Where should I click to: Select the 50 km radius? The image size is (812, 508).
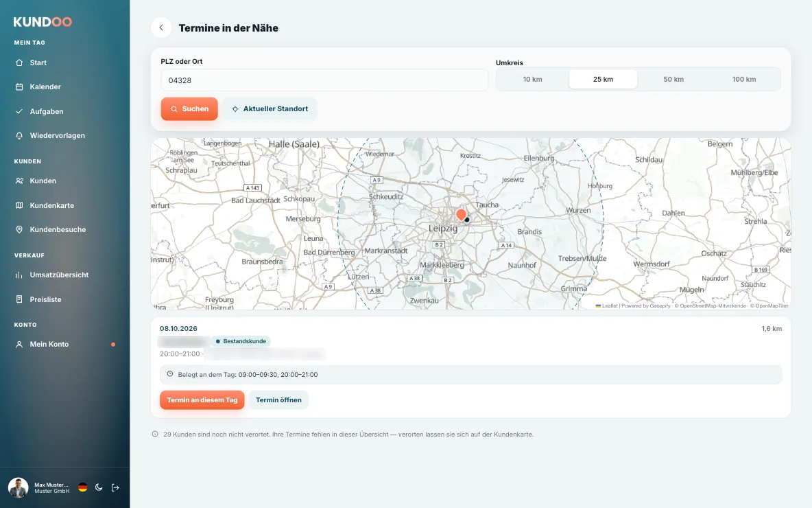pyautogui.click(x=673, y=80)
